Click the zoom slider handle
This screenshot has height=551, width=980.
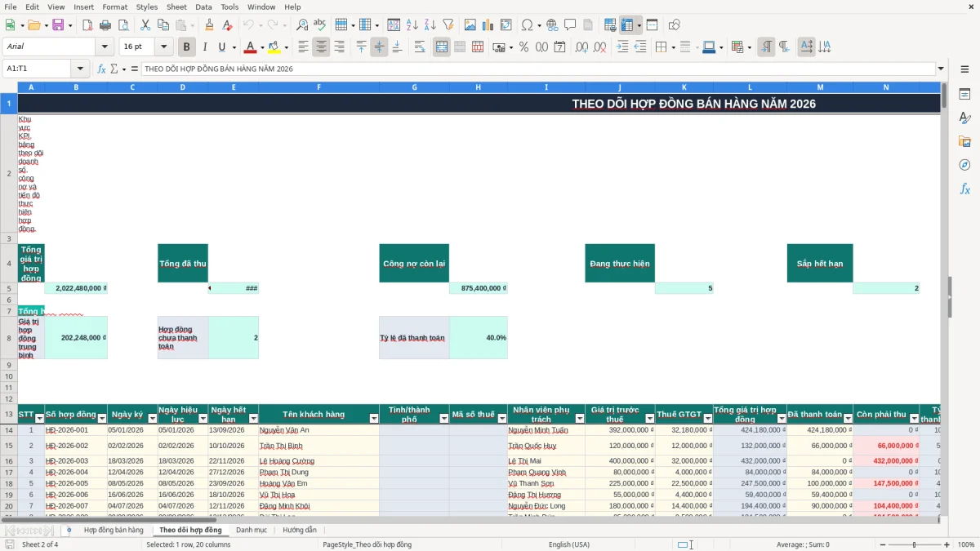pos(915,544)
